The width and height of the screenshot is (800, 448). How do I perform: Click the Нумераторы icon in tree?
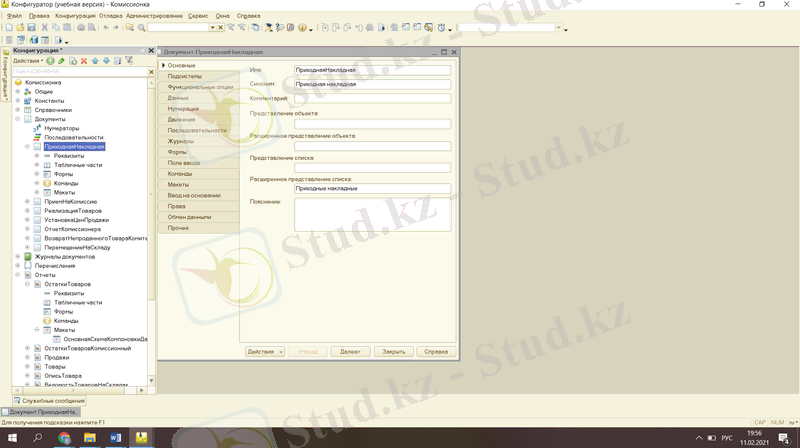pyautogui.click(x=37, y=128)
